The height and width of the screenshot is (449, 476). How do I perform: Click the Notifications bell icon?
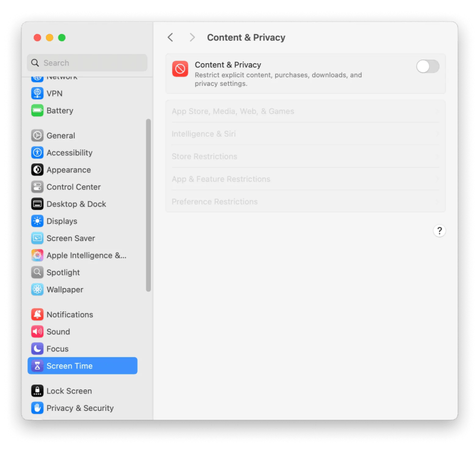click(x=37, y=314)
